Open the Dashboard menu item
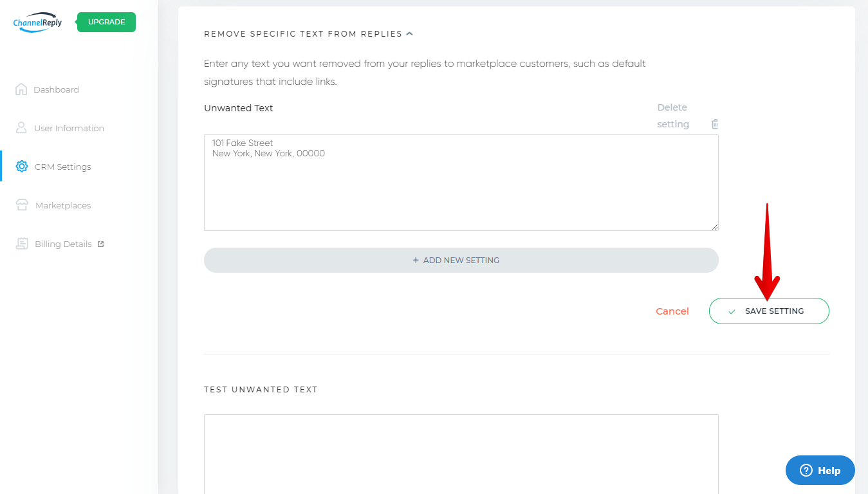This screenshot has width=868, height=494. [56, 90]
